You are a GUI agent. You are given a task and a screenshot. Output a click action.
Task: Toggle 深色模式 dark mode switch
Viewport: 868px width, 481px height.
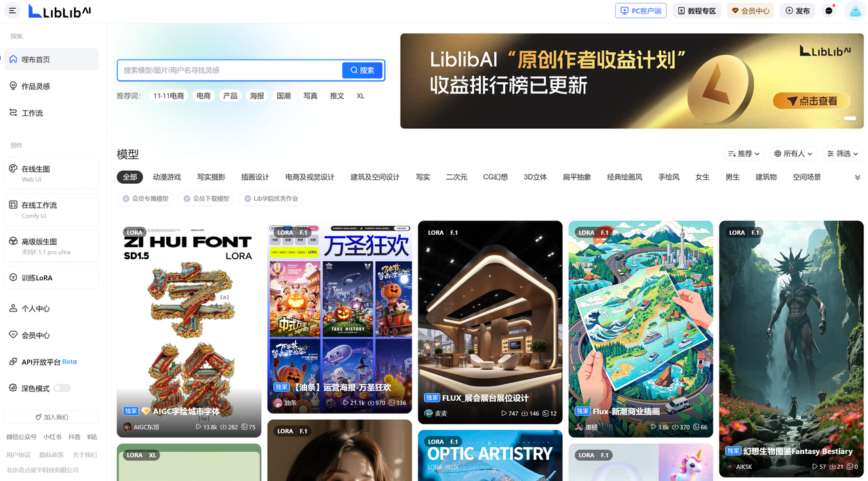(62, 388)
